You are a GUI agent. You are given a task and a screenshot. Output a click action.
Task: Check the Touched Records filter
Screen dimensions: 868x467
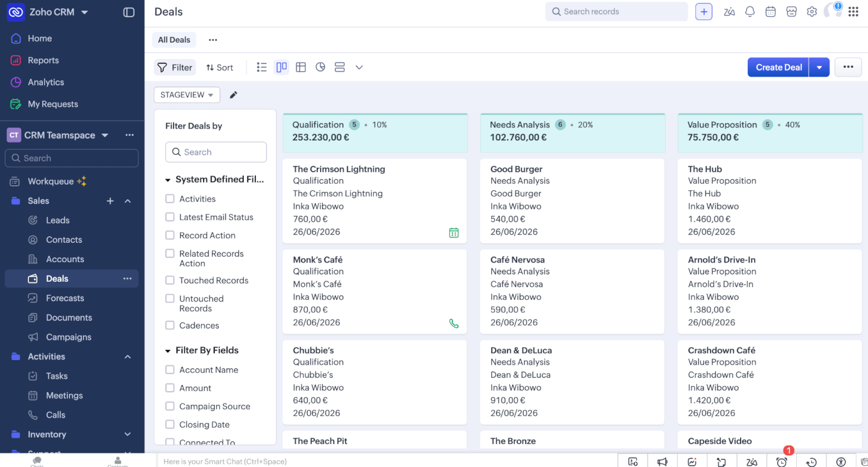[170, 281]
